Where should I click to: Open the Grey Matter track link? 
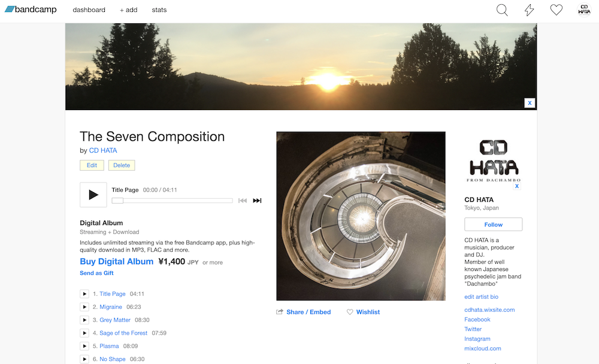(115, 320)
